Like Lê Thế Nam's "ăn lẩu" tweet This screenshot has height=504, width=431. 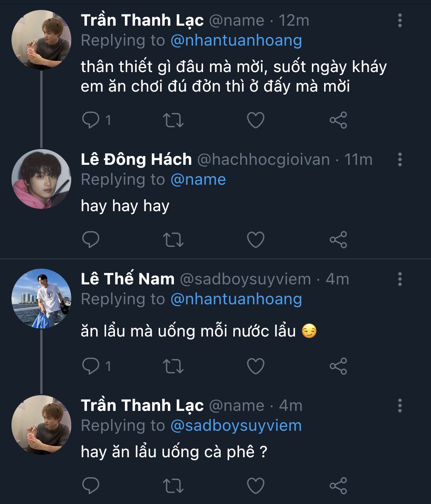(x=256, y=366)
